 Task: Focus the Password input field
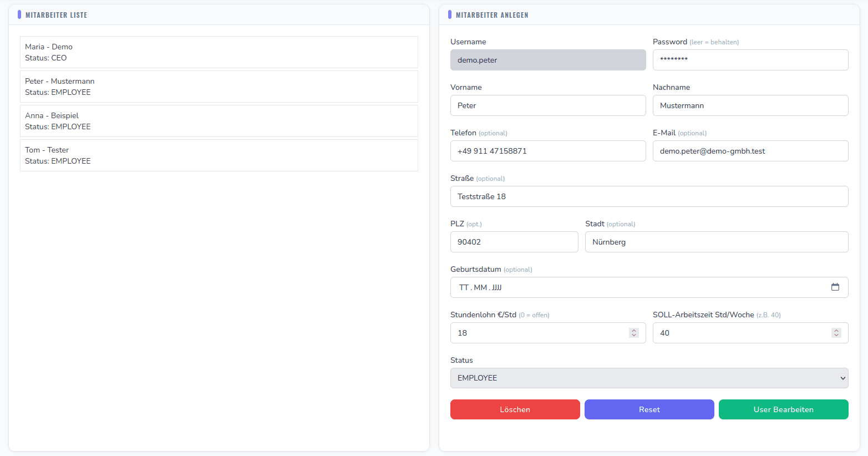[750, 60]
